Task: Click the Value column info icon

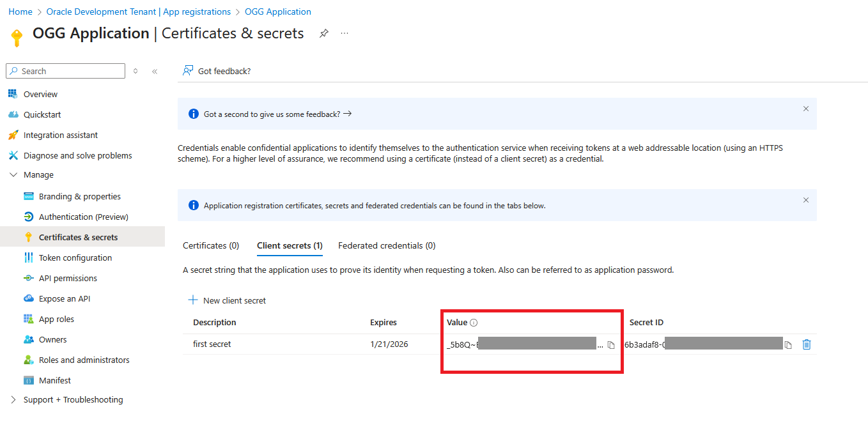Action: [473, 322]
